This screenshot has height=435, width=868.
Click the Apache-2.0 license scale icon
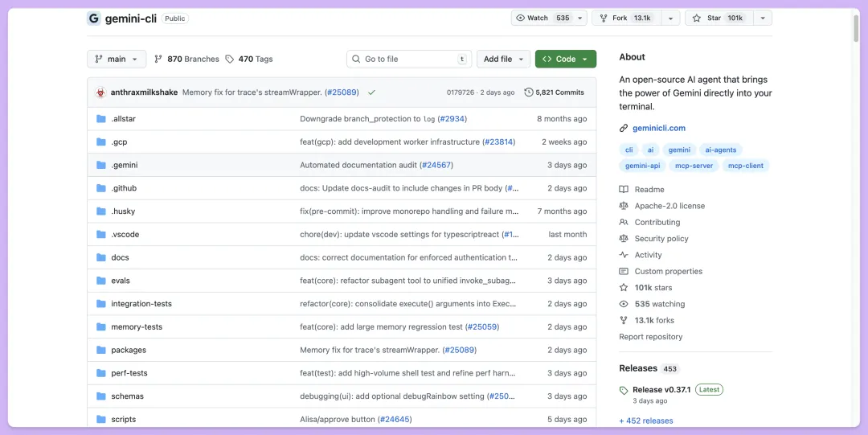[624, 206]
